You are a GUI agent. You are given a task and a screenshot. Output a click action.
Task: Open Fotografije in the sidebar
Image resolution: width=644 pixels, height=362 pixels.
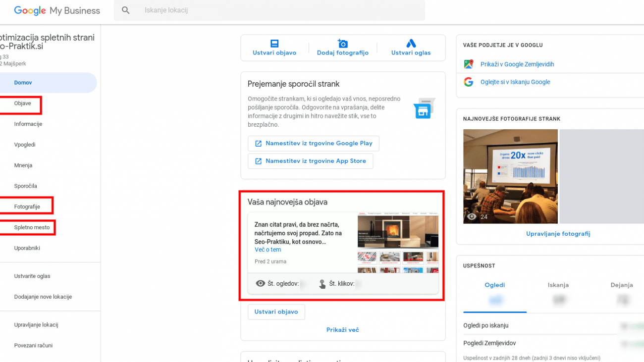[x=27, y=207]
